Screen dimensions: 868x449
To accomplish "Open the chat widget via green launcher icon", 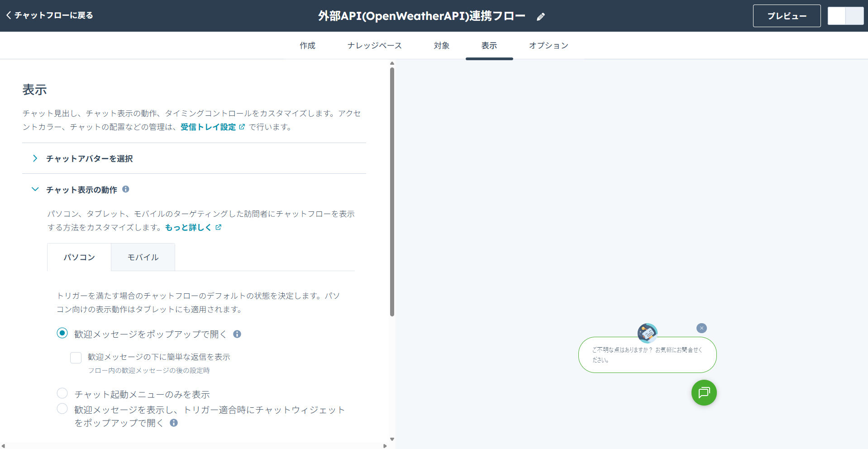I will [x=703, y=393].
